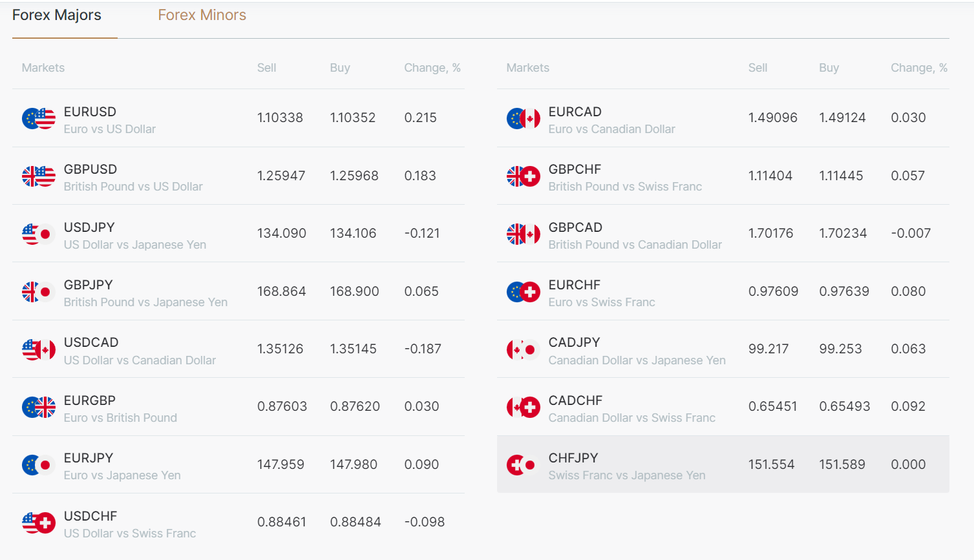This screenshot has width=974, height=560.
Task: Click 'Canadian Dollar vs Japanese Yen' description
Action: 637,360
